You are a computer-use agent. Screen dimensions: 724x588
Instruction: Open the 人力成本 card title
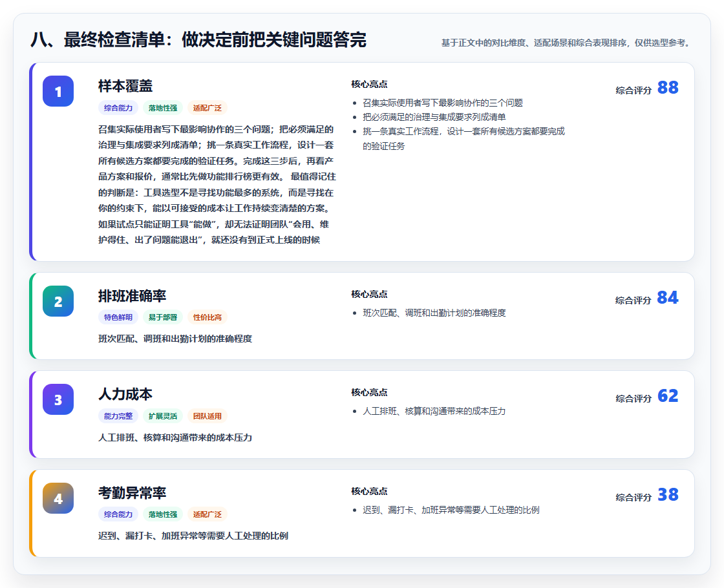tap(125, 394)
